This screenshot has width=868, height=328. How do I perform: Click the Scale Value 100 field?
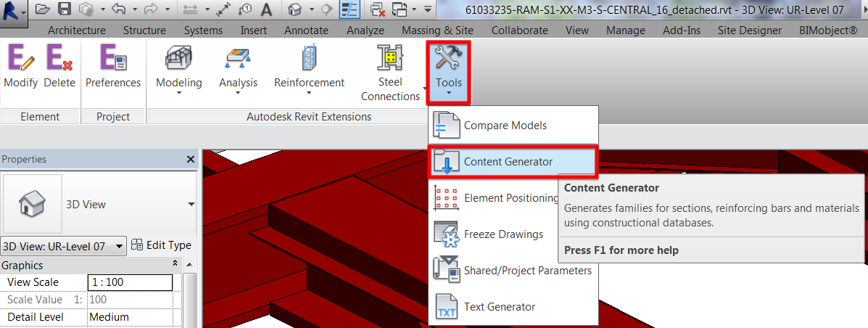(x=130, y=300)
